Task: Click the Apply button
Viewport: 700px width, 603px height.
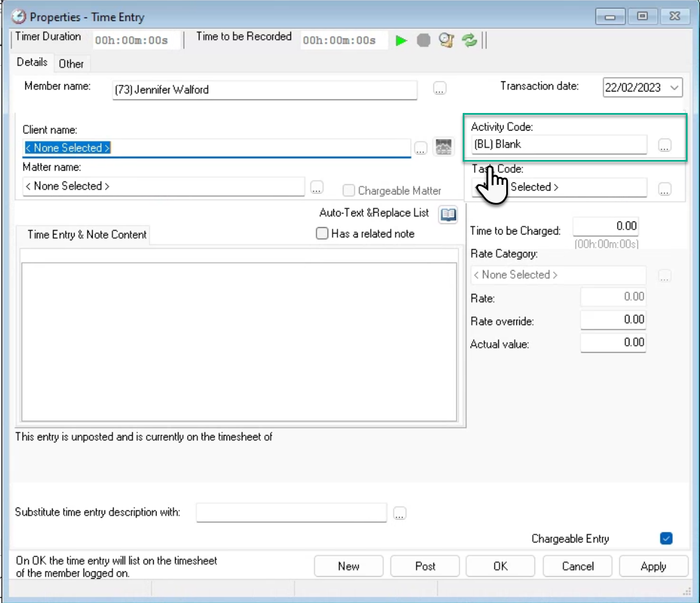Action: (654, 566)
